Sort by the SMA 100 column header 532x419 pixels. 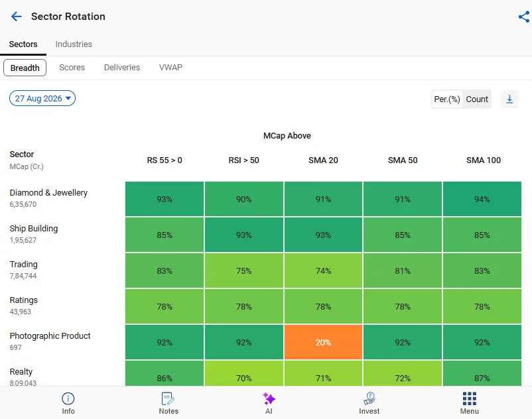point(483,160)
